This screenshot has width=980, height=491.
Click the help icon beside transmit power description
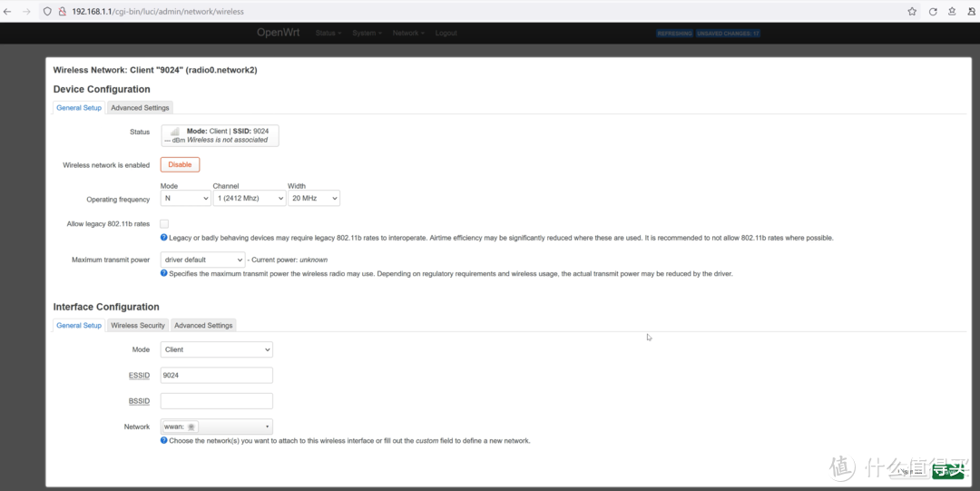pyautogui.click(x=163, y=272)
